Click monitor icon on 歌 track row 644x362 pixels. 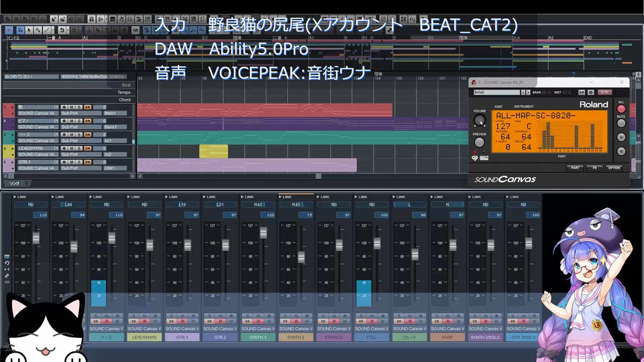(x=87, y=107)
